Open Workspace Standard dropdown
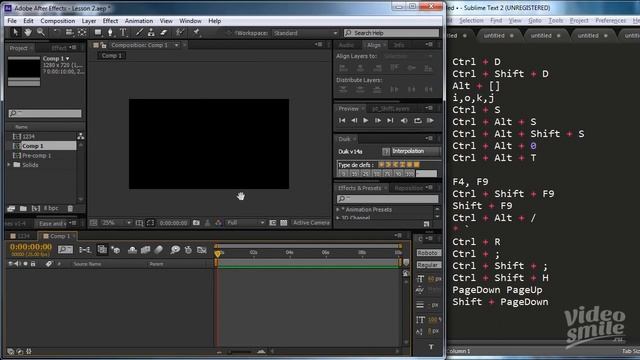The width and height of the screenshot is (640, 360). click(305, 33)
